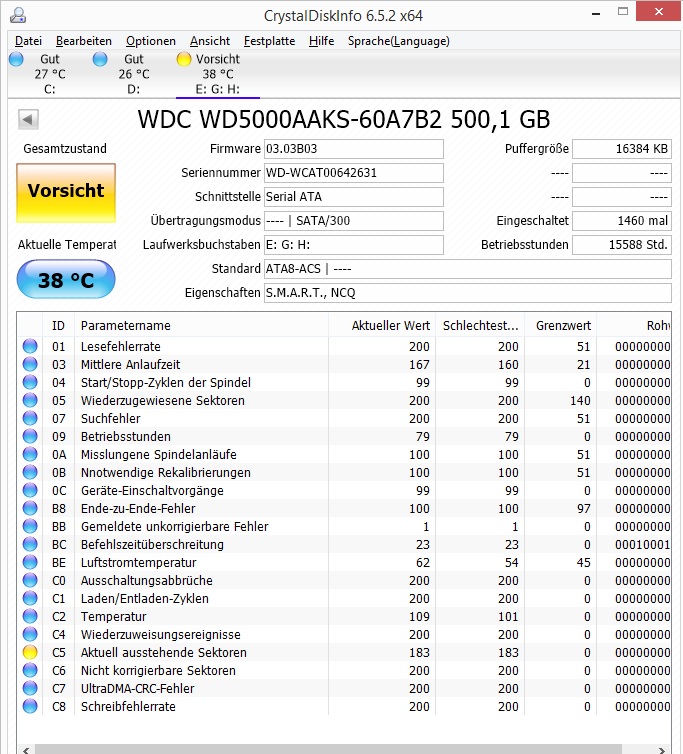
Task: Click the status icon for Ausschaltungsabbrüche
Action: click(30, 580)
